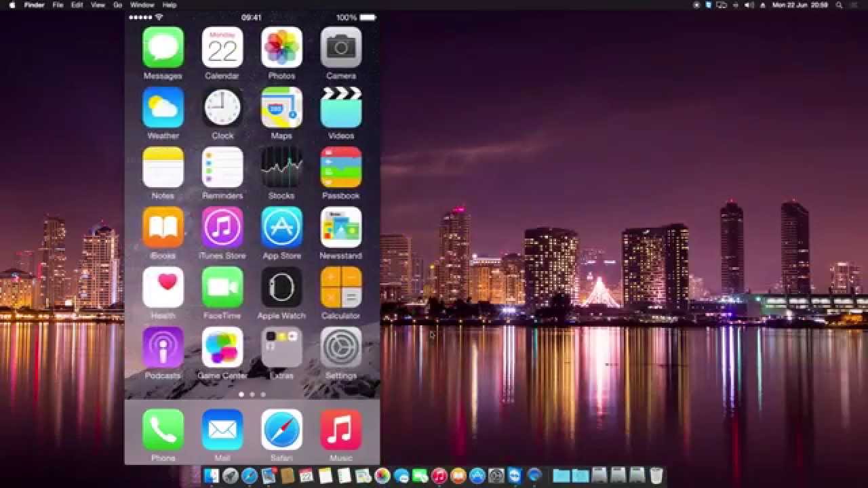
Task: Tap the 09:41 time in iPhone status bar
Action: 252,18
